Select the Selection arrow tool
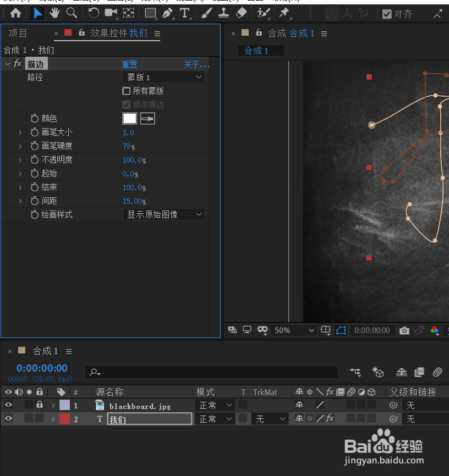This screenshot has width=449, height=476. (38, 13)
